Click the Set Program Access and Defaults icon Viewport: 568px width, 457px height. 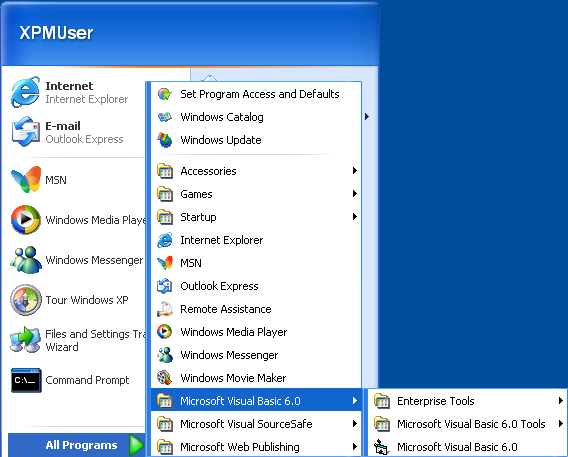pyautogui.click(x=165, y=94)
